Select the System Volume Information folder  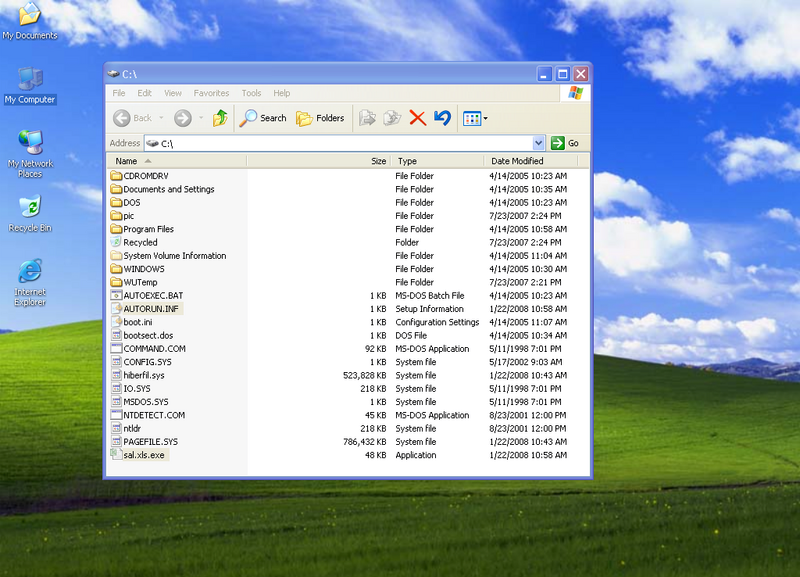coord(168,256)
